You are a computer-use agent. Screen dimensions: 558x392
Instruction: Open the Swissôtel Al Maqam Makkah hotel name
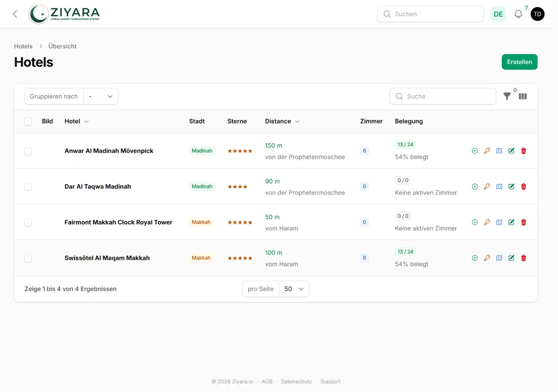click(107, 258)
